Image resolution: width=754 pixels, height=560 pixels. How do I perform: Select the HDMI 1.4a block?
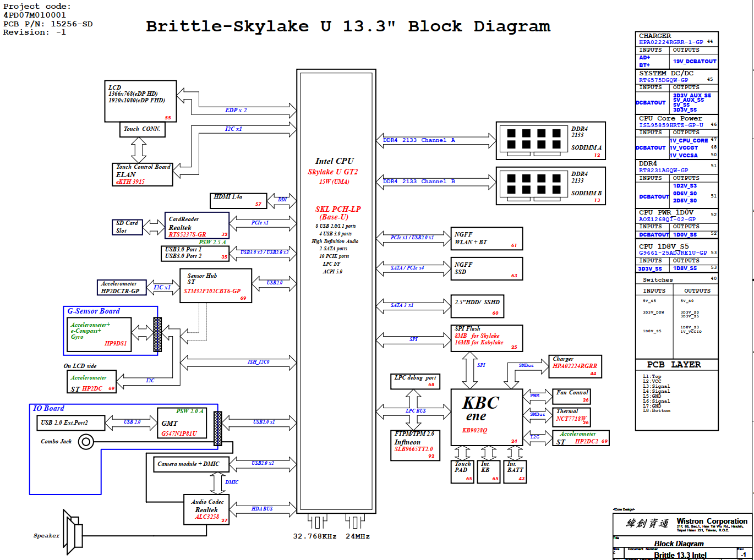(x=238, y=201)
